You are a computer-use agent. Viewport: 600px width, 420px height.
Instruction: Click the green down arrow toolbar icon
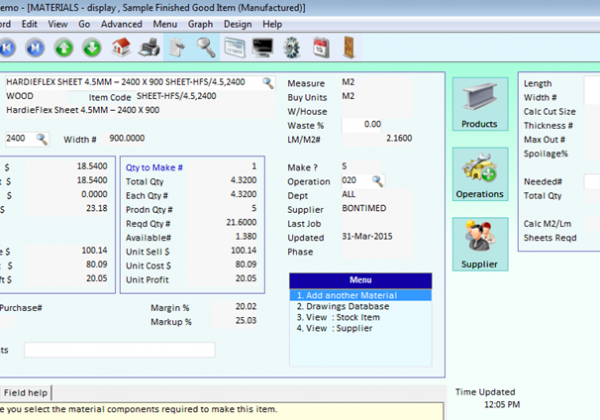coord(92,48)
